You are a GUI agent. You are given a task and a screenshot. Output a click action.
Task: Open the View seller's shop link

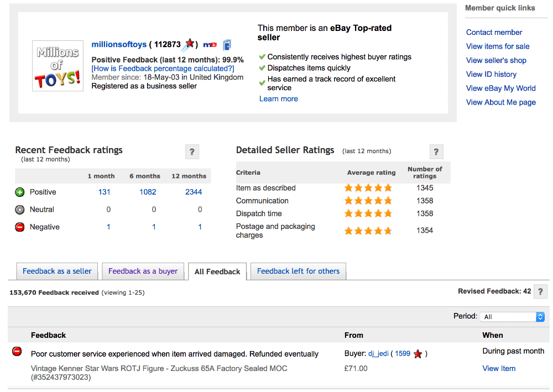[x=496, y=60]
